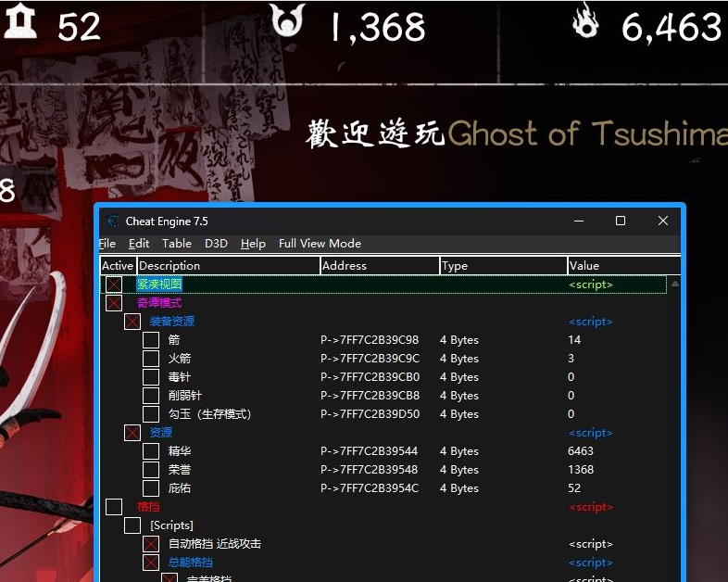Viewport: 728px width, 582px height.
Task: Freeze the 精华 value checkbox
Action: [x=151, y=451]
